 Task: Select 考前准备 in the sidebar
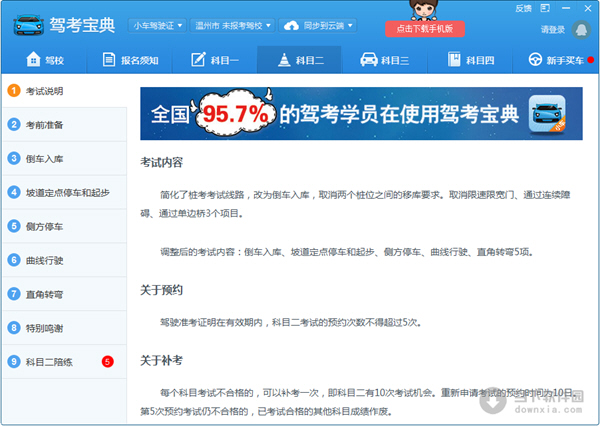coord(65,124)
